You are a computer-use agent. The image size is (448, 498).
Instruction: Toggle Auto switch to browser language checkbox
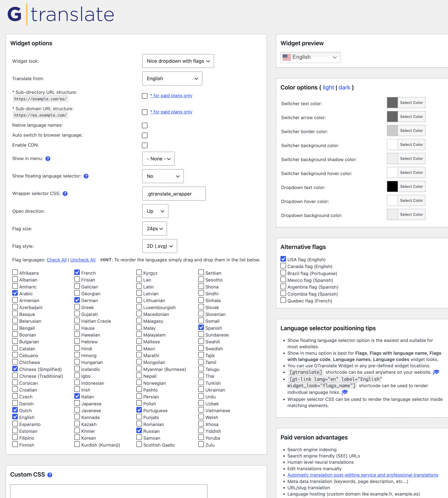click(145, 135)
